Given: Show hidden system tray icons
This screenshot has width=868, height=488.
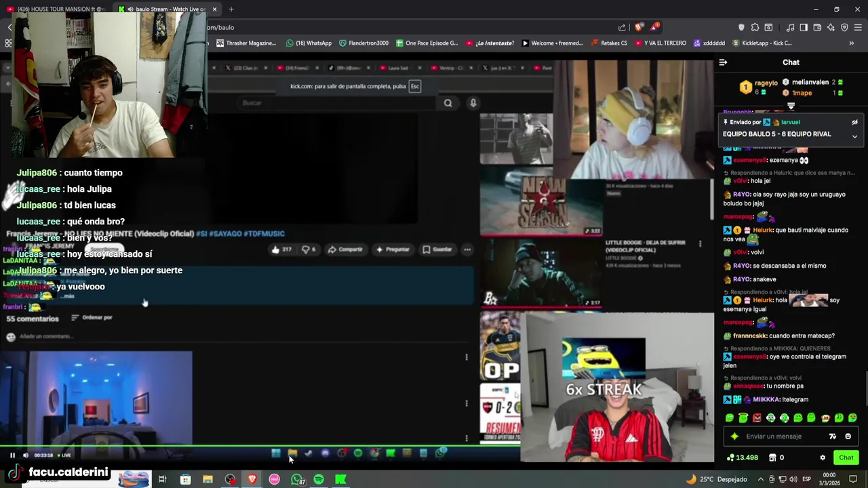Looking at the screenshot, I should [760, 479].
